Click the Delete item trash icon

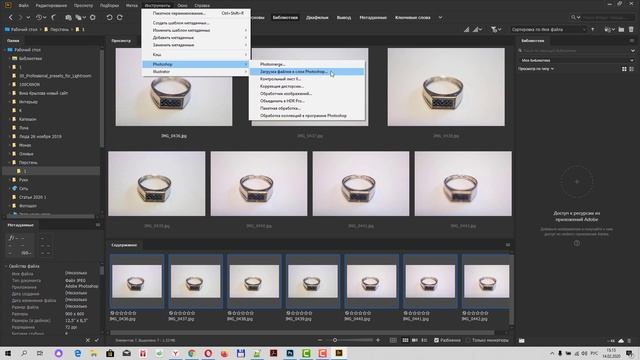tap(631, 29)
